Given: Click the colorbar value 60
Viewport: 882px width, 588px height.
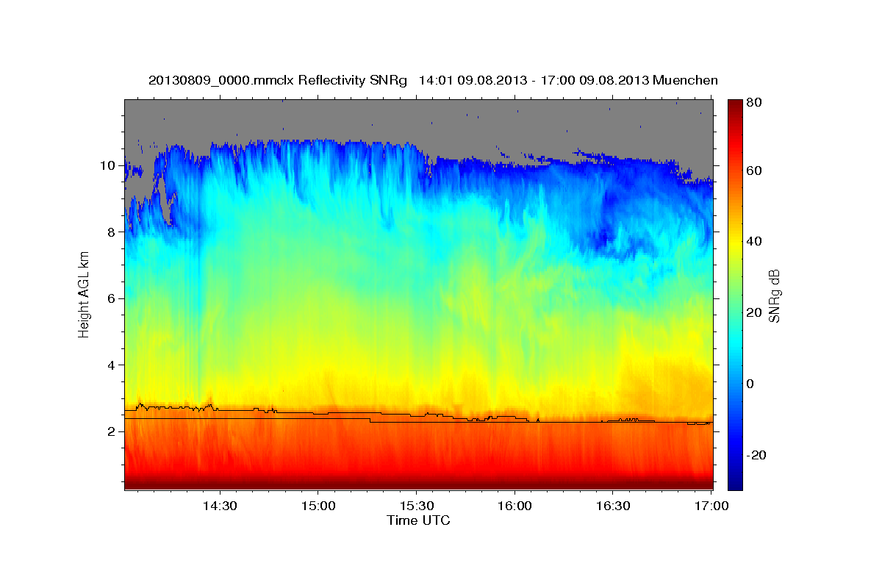Looking at the screenshot, I should [x=753, y=171].
